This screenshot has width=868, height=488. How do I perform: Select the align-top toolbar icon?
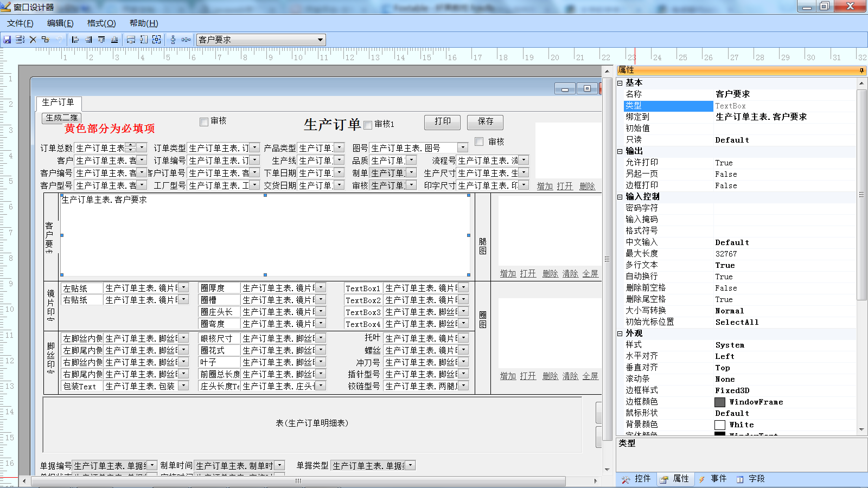(x=101, y=40)
